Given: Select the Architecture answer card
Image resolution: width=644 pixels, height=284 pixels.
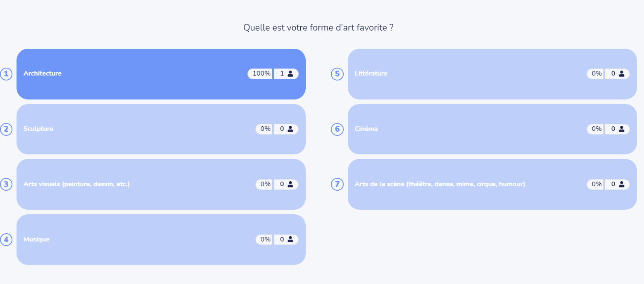Looking at the screenshot, I should (161, 74).
